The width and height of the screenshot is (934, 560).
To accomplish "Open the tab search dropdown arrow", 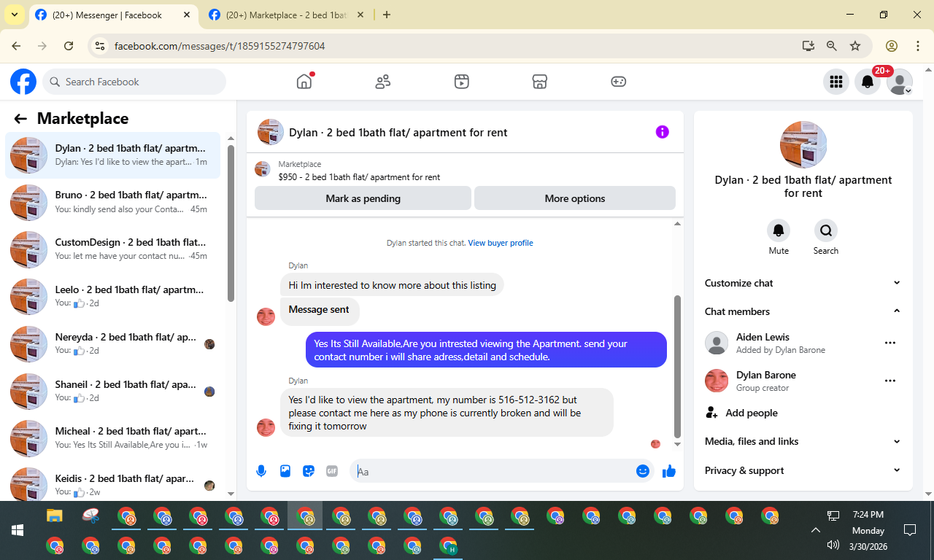I will 14,15.
